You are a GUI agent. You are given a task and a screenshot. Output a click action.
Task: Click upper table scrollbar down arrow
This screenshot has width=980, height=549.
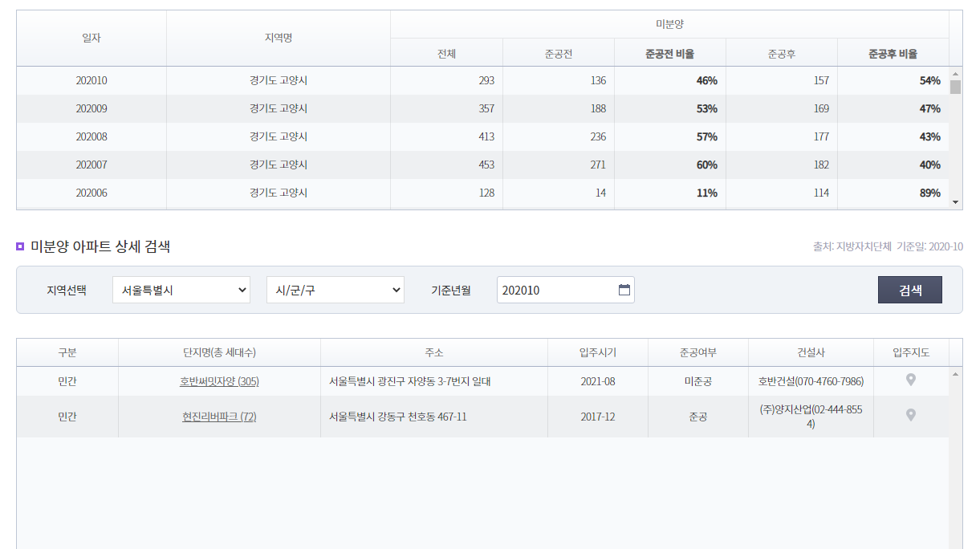(x=955, y=202)
